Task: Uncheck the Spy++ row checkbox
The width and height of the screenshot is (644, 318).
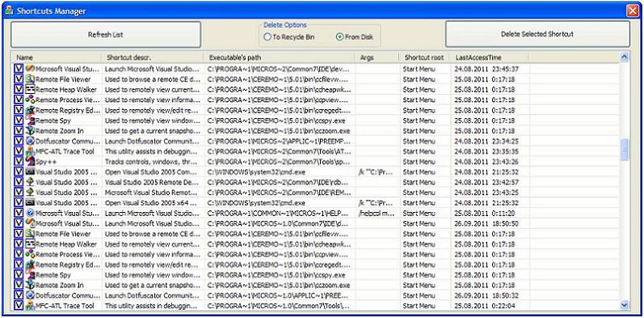Action: tap(19, 161)
